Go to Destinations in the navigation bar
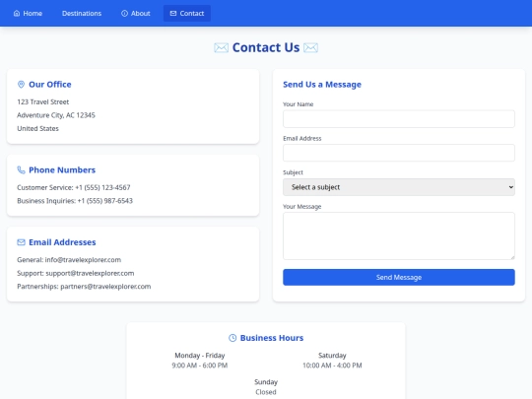The image size is (532, 399). click(82, 13)
